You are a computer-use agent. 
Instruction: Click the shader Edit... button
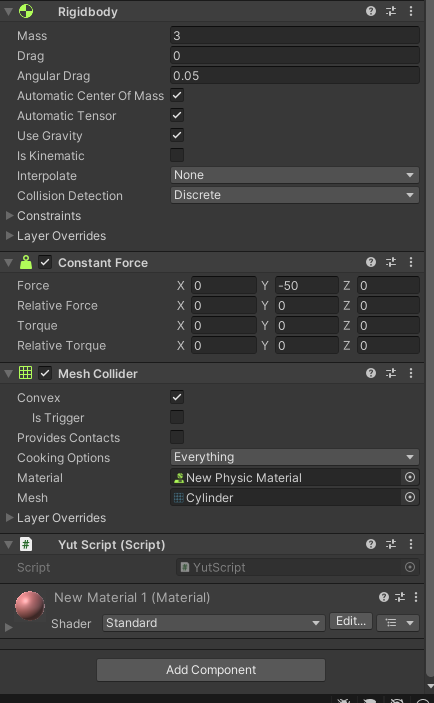click(351, 621)
